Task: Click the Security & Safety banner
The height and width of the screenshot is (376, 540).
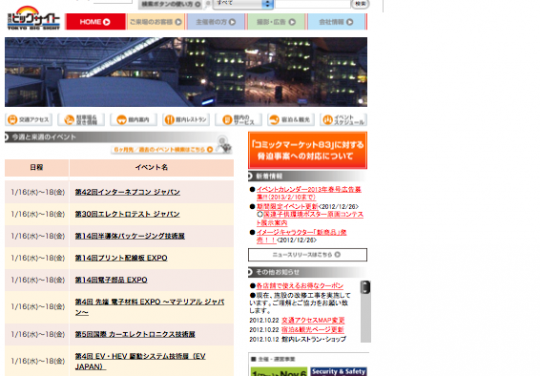Action: 339,372
